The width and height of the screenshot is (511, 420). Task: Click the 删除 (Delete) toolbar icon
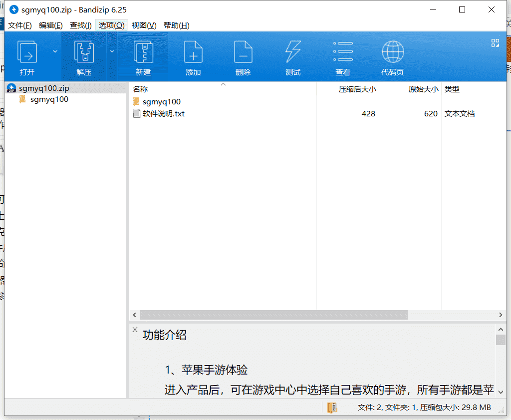(243, 51)
